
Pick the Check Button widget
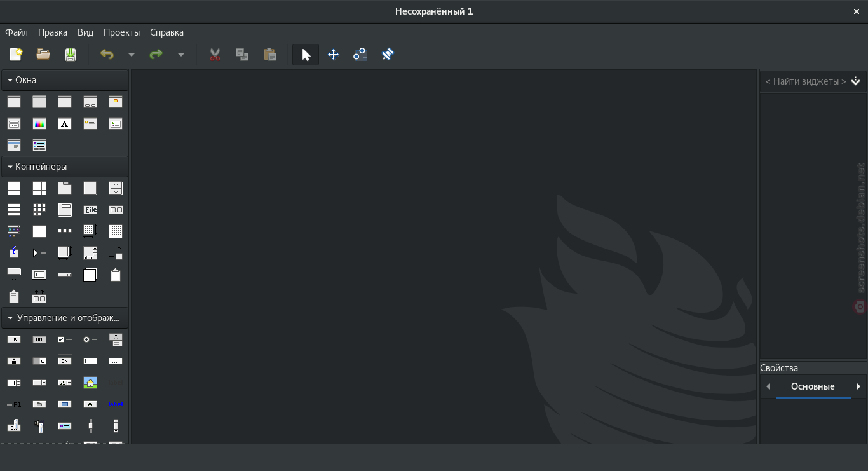(65, 339)
